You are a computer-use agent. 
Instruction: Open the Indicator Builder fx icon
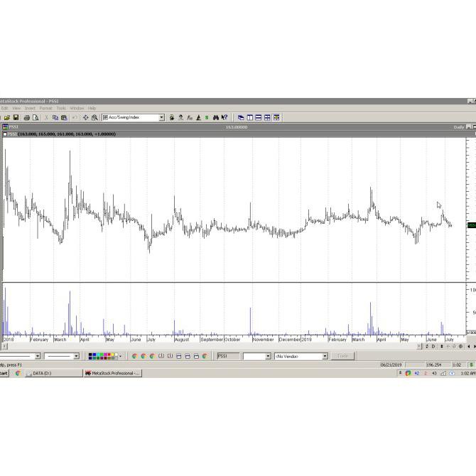coord(190,117)
